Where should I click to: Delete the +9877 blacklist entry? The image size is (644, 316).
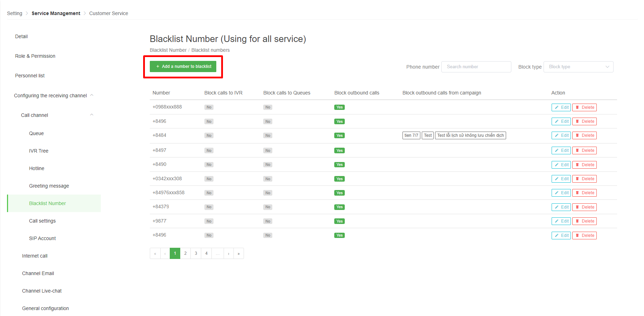coord(584,221)
